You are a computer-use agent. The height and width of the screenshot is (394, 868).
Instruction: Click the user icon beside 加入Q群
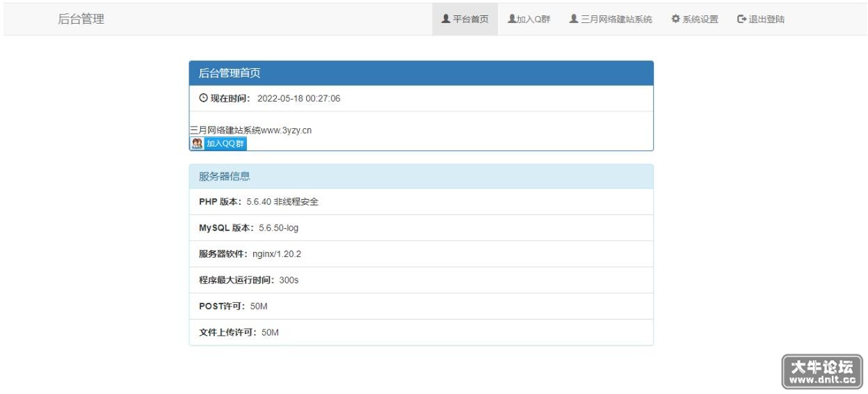pyautogui.click(x=511, y=19)
